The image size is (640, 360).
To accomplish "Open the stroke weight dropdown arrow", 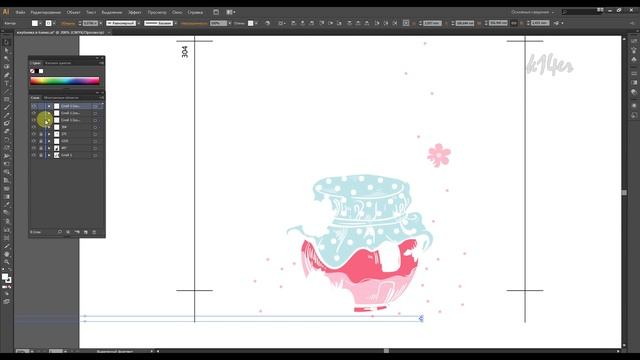I will tap(101, 23).
